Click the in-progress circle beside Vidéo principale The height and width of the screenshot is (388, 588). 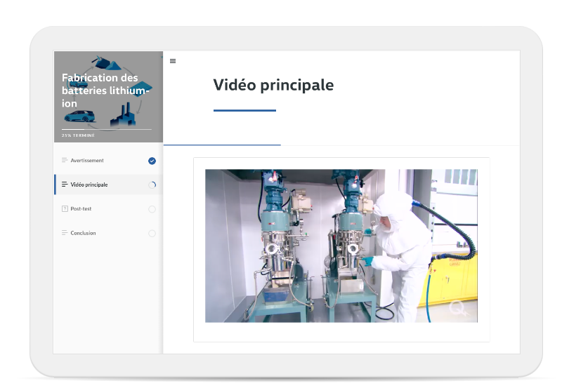tap(152, 185)
